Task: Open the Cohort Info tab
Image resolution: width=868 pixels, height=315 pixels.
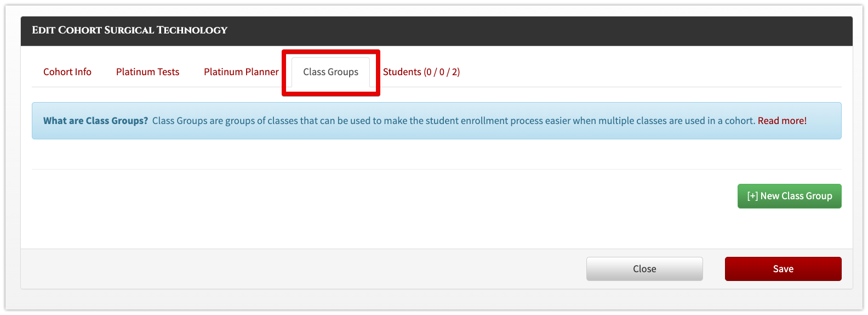Action: pyautogui.click(x=67, y=72)
